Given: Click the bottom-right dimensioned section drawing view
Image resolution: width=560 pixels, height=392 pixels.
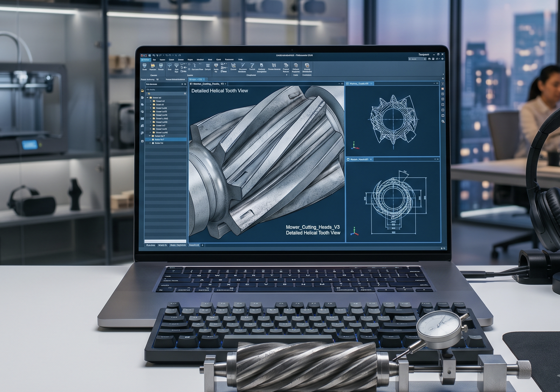Looking at the screenshot, I should 393,202.
